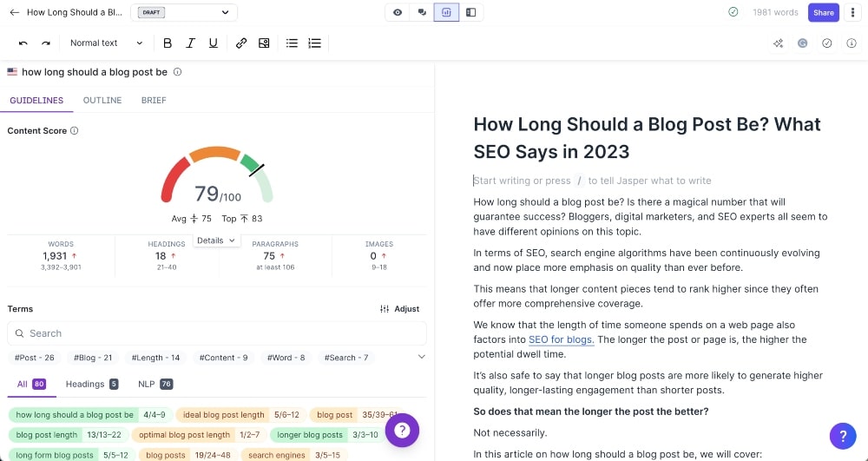Image resolution: width=868 pixels, height=461 pixels.
Task: Toggle numbered list formatting
Action: coord(314,43)
